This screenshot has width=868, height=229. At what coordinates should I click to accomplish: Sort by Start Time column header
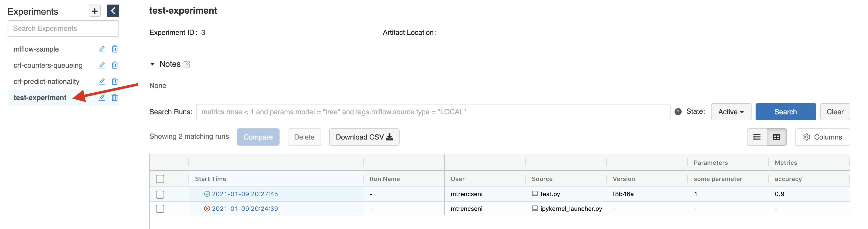tap(211, 179)
